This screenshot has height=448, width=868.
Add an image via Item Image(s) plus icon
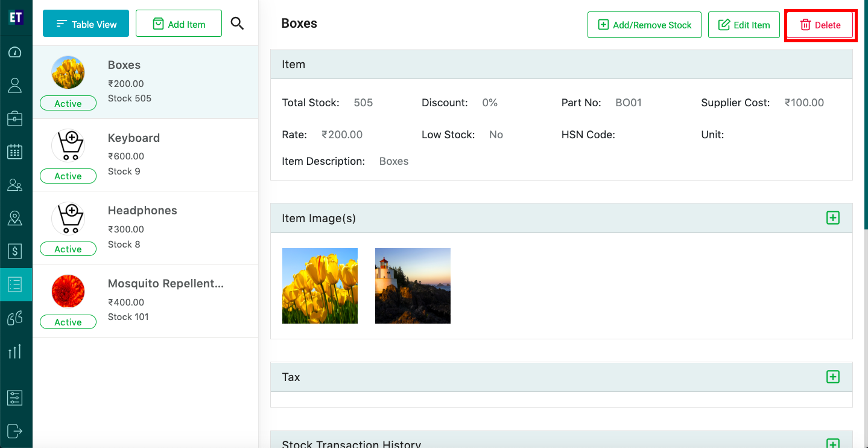coord(833,217)
